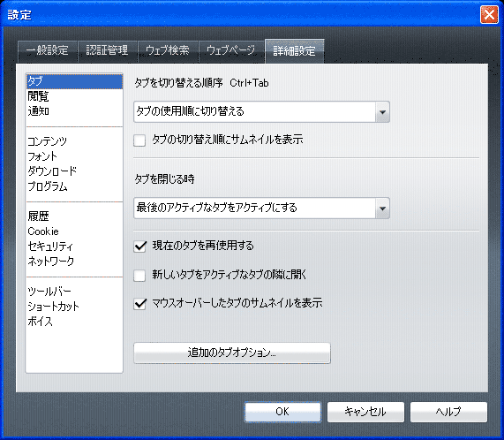Open the タブの使用順に切り替える dropdown

click(261, 111)
